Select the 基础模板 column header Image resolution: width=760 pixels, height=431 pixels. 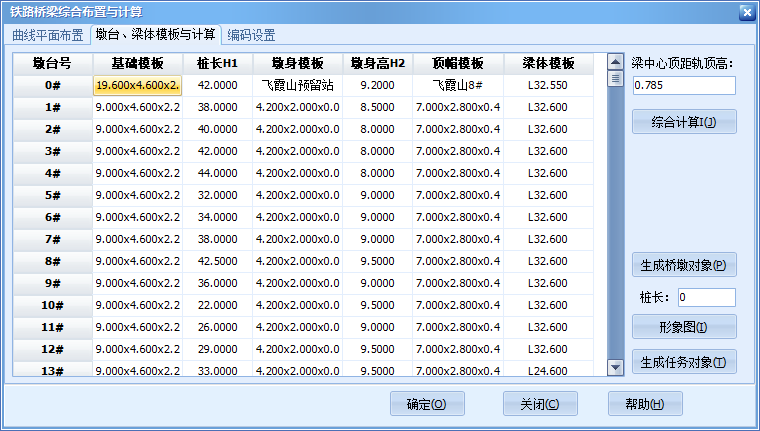[x=137, y=63]
